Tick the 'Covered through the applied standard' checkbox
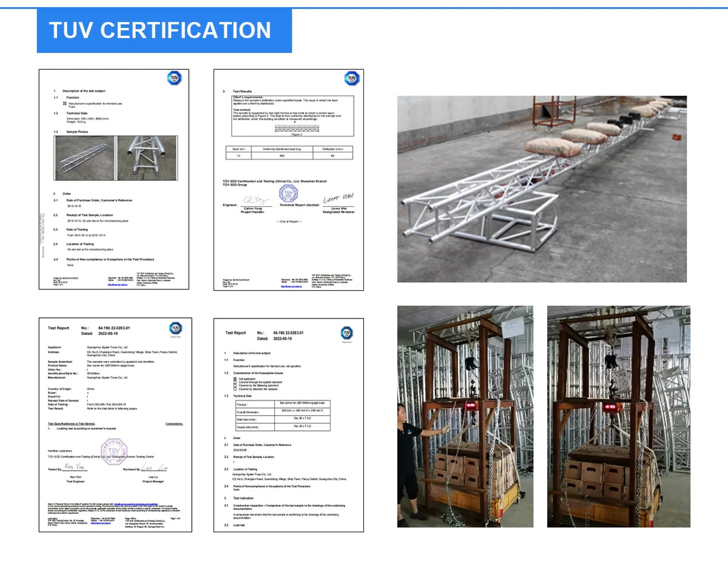Image resolution: width=728 pixels, height=565 pixels. tap(236, 382)
